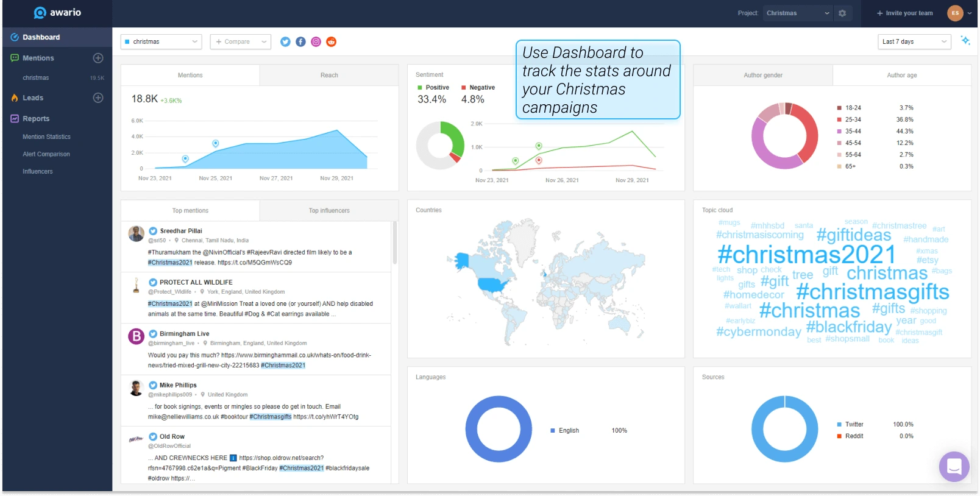Select United States on countries map
This screenshot has height=496, width=980.
click(492, 285)
